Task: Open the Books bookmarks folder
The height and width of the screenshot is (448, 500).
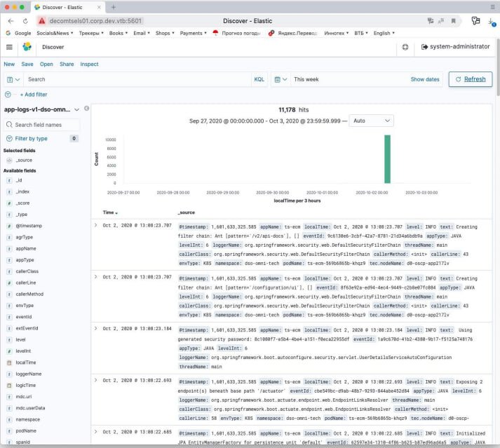Action: [119, 33]
